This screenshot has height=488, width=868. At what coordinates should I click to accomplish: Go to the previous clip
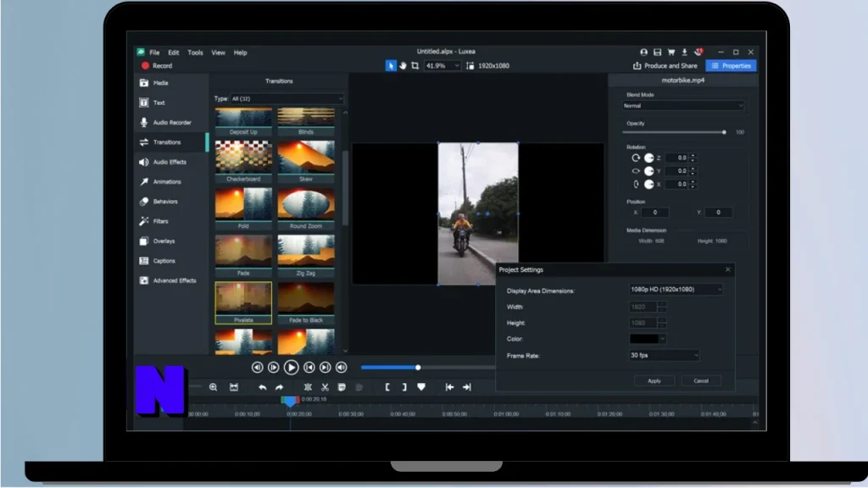click(309, 368)
